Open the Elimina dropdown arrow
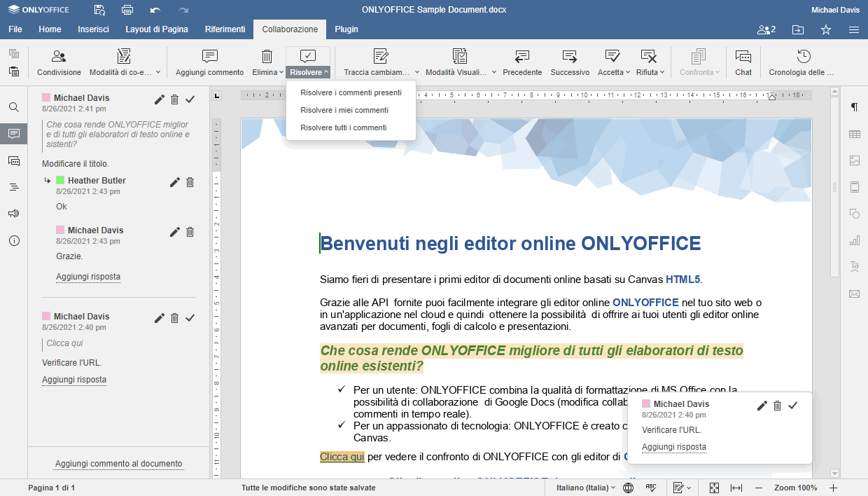Viewport: 868px width, 496px height. [281, 72]
